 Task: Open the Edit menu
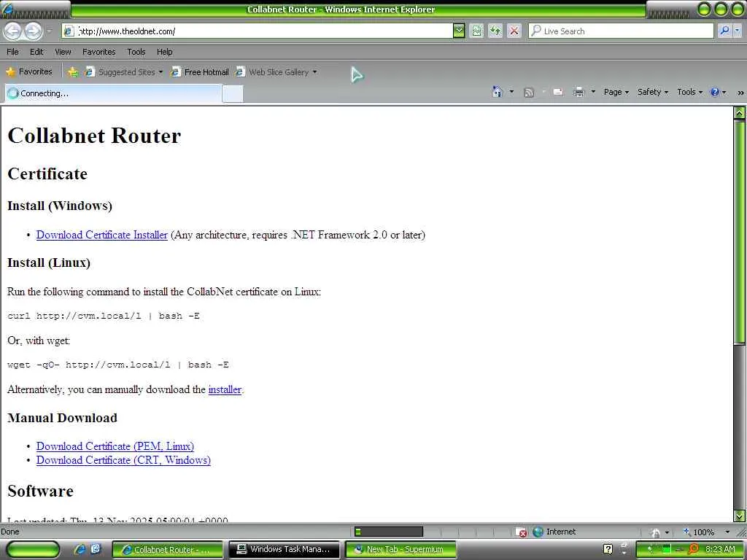click(x=36, y=52)
